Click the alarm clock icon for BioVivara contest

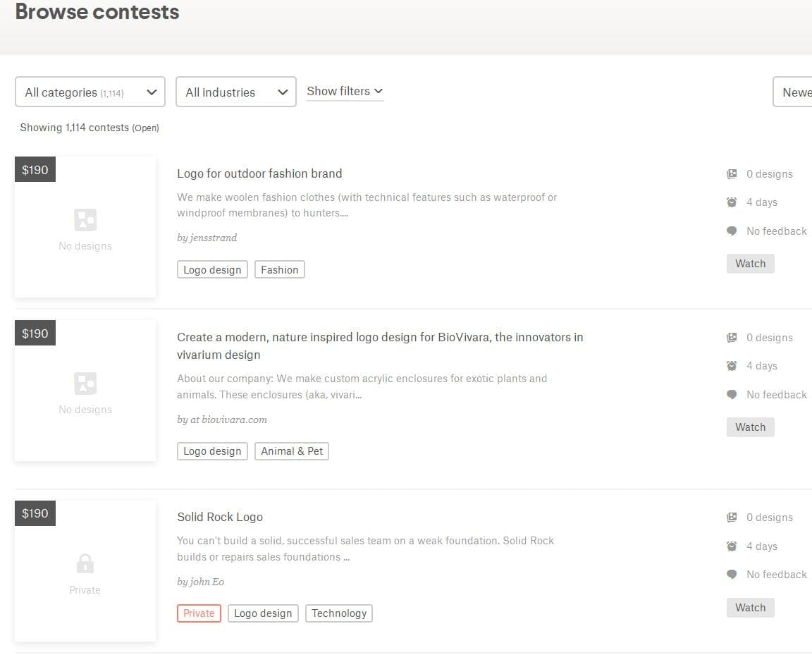732,366
